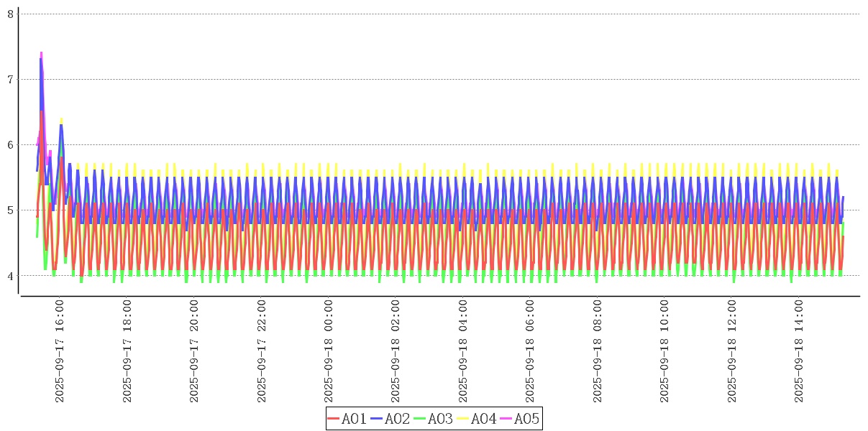This screenshot has width=868, height=431.
Task: Select the 2025-09-18 04:00 time label
Action: (x=463, y=351)
